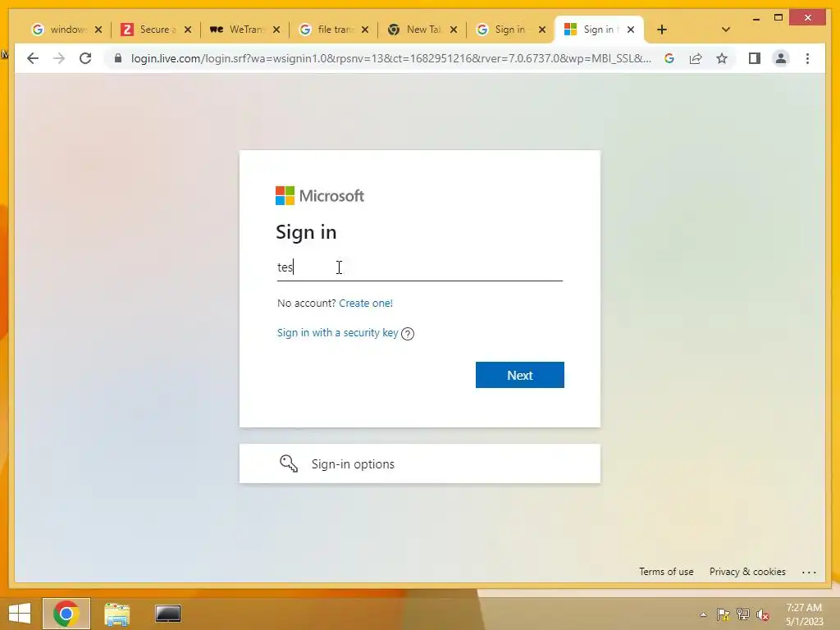Open Privacy & cookies link
The width and height of the screenshot is (840, 630).
pos(747,572)
